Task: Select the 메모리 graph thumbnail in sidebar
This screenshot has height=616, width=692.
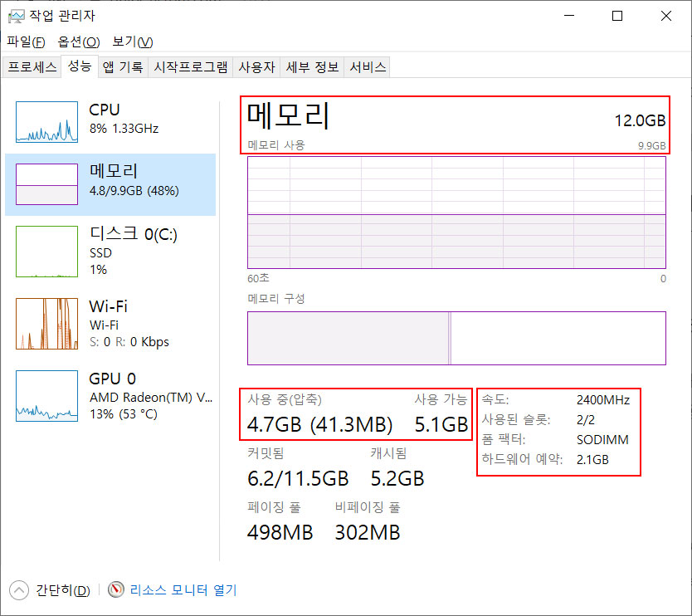Action: [x=46, y=184]
